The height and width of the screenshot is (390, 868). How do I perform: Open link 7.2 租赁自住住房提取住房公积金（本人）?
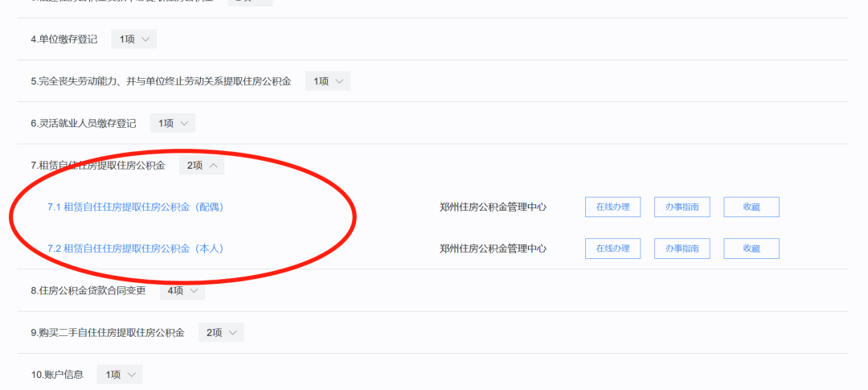[x=136, y=248]
